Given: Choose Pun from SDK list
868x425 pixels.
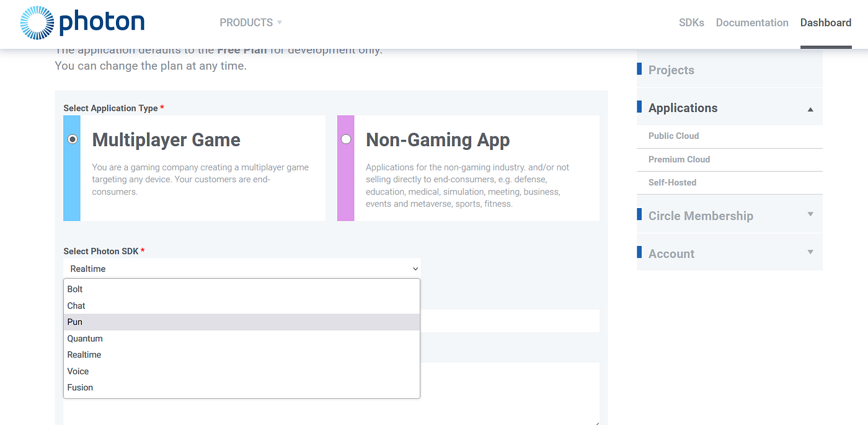Looking at the screenshot, I should point(242,322).
